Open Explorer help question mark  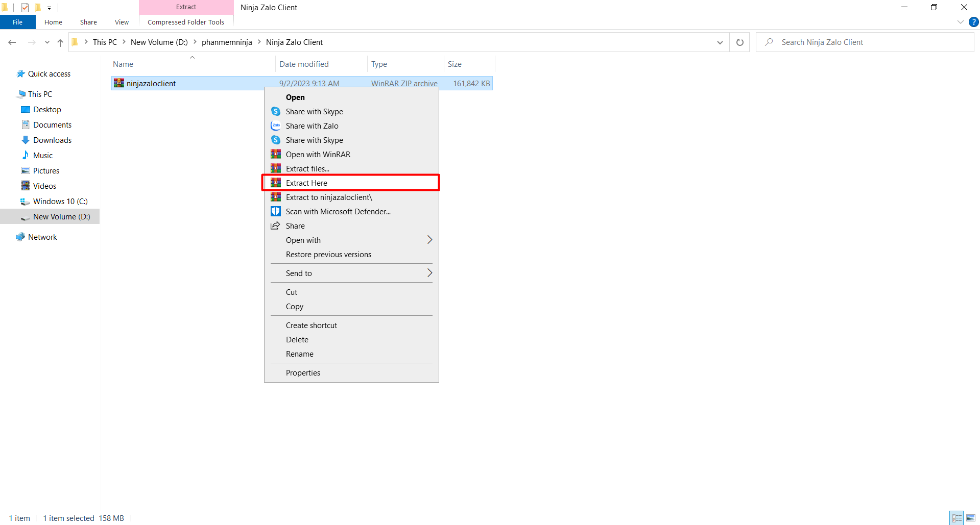click(x=974, y=22)
